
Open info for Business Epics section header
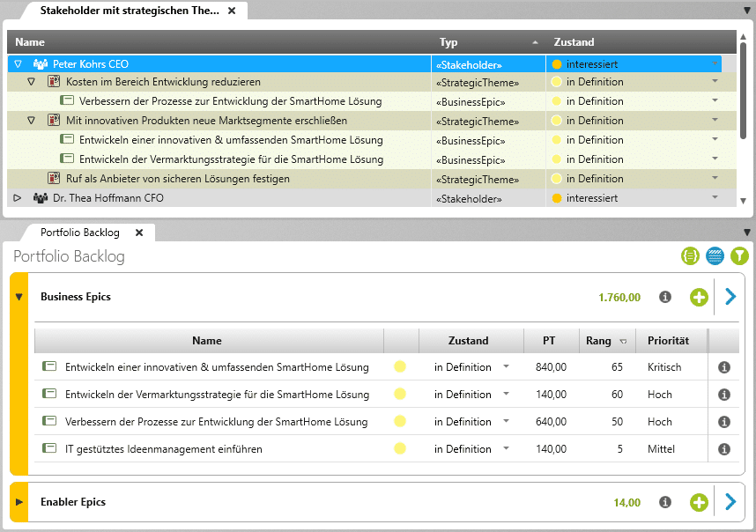[666, 298]
